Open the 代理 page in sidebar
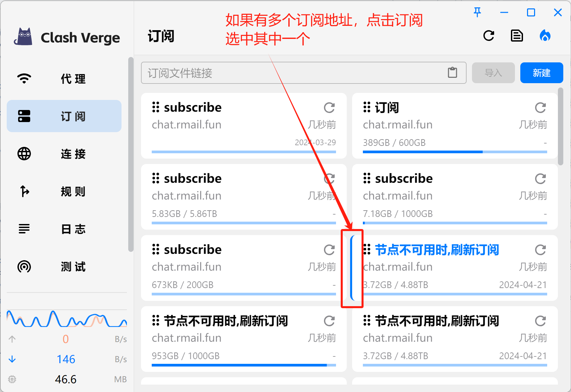 pyautogui.click(x=64, y=79)
